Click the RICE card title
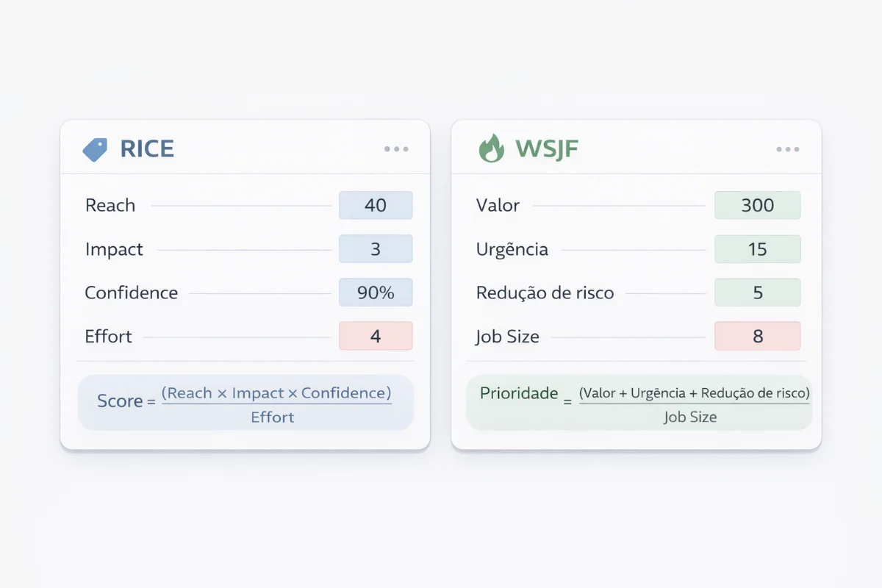The image size is (882, 588). [x=147, y=149]
